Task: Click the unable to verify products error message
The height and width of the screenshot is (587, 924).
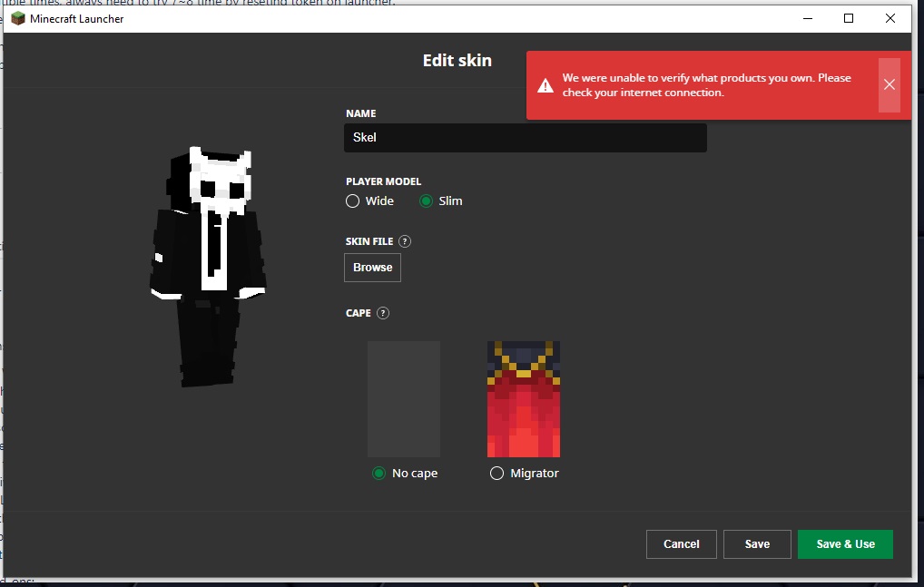Action: [706, 85]
